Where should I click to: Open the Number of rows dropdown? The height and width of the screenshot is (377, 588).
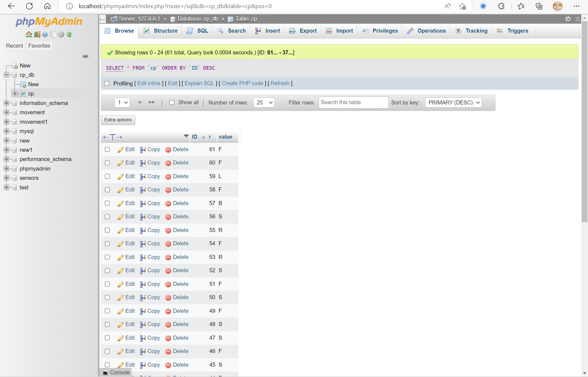tap(264, 103)
